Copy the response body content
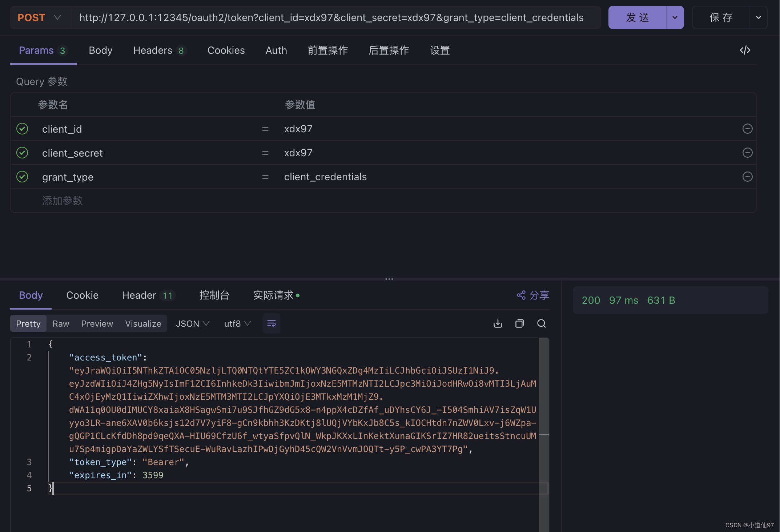780x532 pixels. pos(520,323)
